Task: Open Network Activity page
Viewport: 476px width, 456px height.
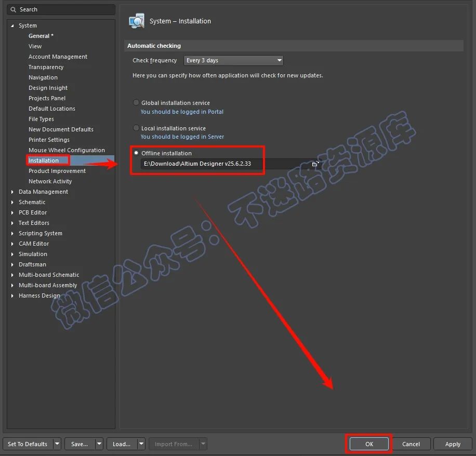Action: point(50,181)
